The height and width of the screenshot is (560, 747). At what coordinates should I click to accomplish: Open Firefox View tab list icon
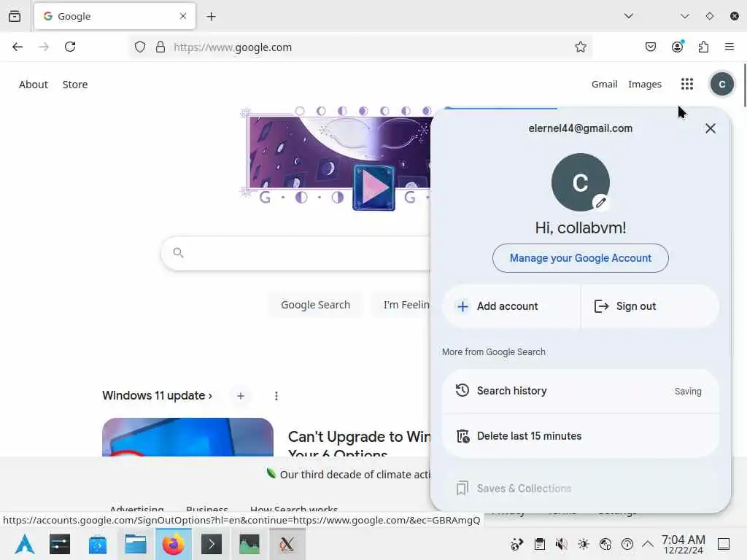(15, 16)
